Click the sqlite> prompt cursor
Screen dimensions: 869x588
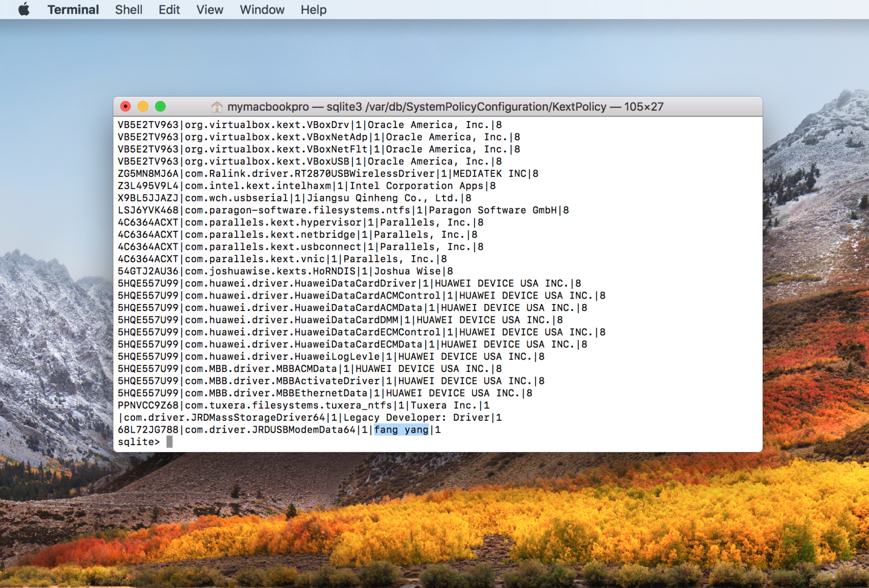point(169,442)
